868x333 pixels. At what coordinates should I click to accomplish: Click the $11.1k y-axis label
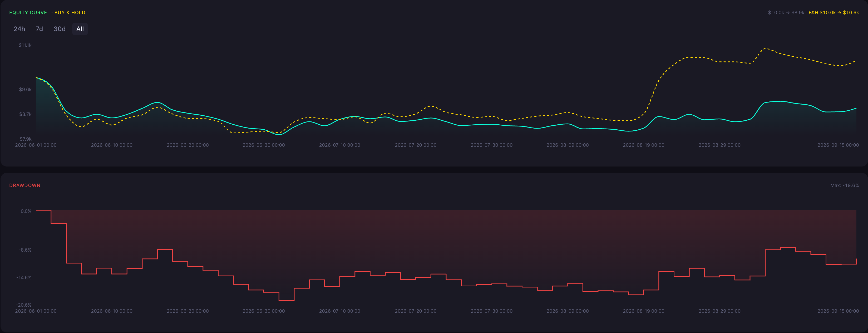point(25,45)
